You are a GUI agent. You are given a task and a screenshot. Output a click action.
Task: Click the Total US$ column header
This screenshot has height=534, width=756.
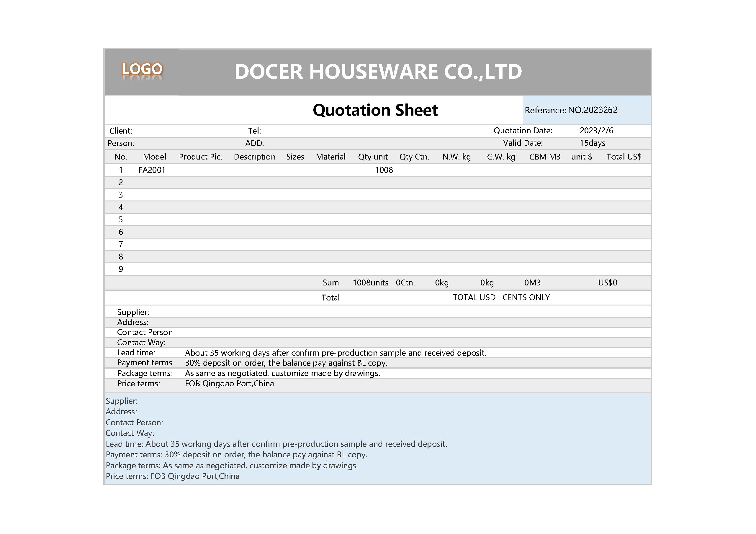[x=624, y=157]
